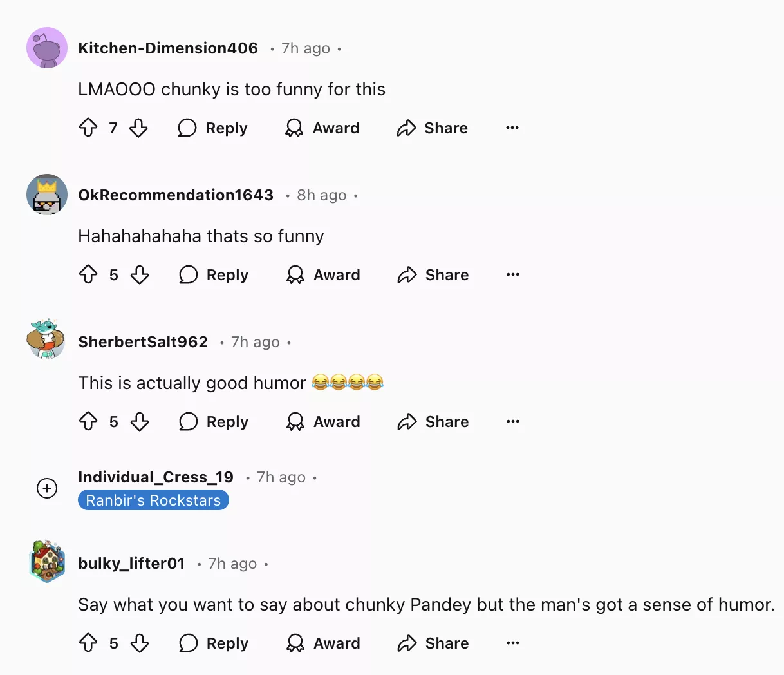Image resolution: width=784 pixels, height=675 pixels.
Task: Open OkRecommendation1643's username link
Action: [176, 195]
